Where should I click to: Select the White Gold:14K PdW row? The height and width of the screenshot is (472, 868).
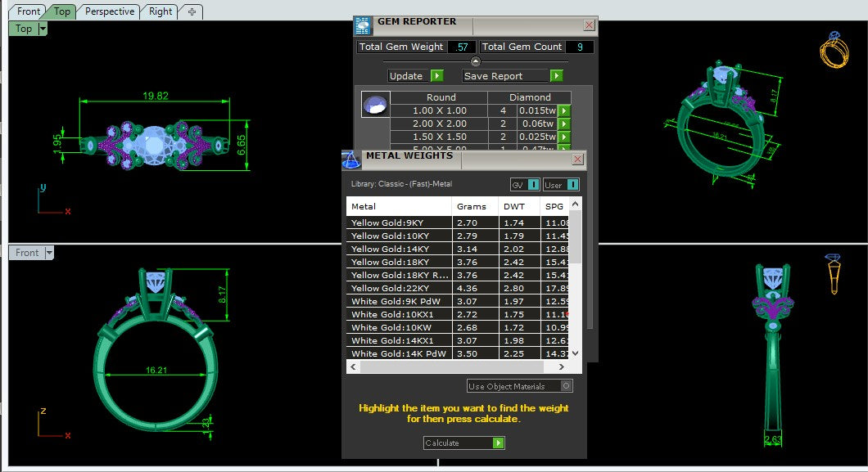[x=458, y=353]
